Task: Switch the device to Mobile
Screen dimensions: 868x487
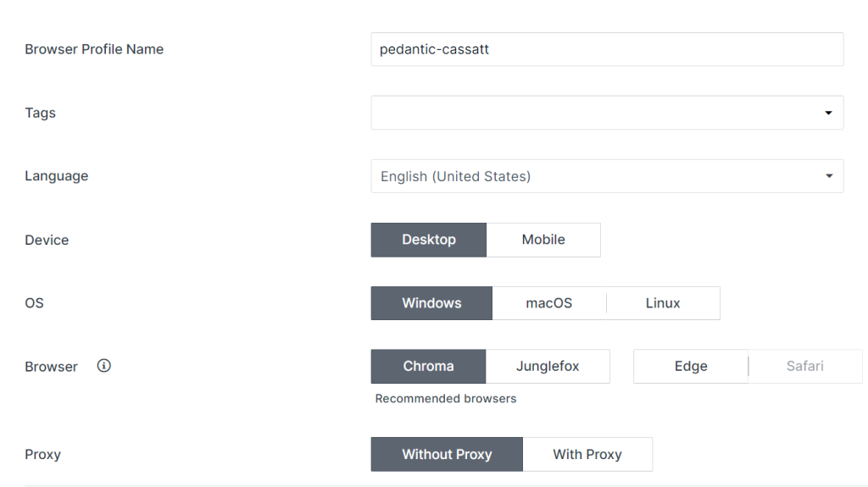Action: (543, 240)
